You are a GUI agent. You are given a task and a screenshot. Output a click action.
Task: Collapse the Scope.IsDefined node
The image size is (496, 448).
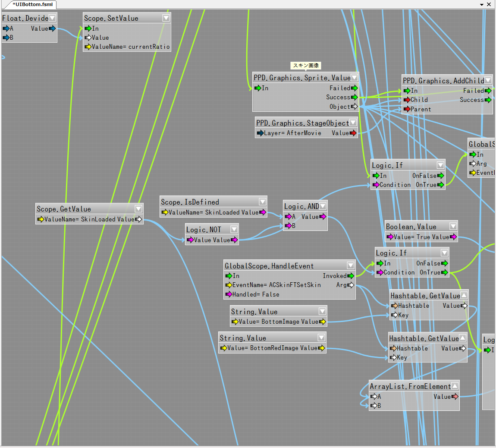click(262, 202)
